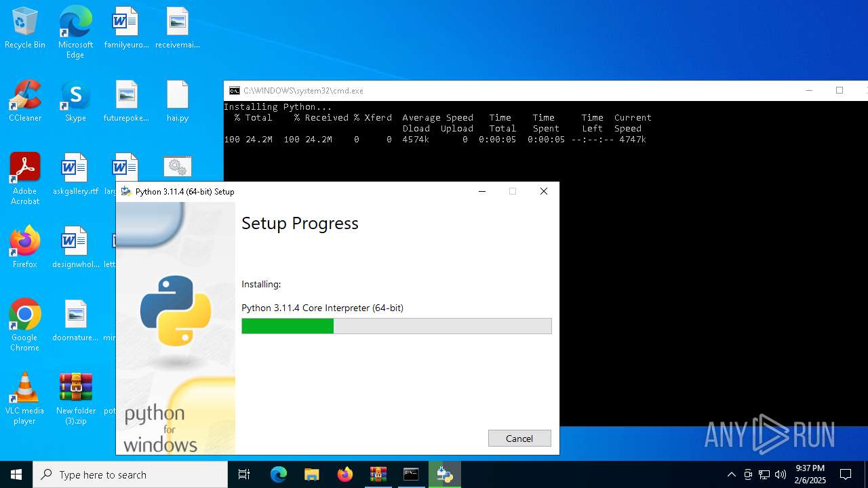This screenshot has height=488, width=868.
Task: Click the taskbar search box
Action: (130, 474)
